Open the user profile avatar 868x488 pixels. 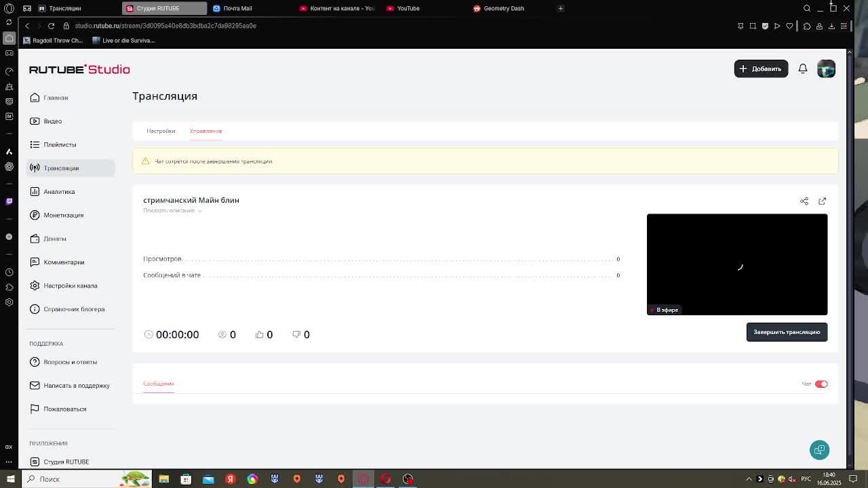(826, 68)
